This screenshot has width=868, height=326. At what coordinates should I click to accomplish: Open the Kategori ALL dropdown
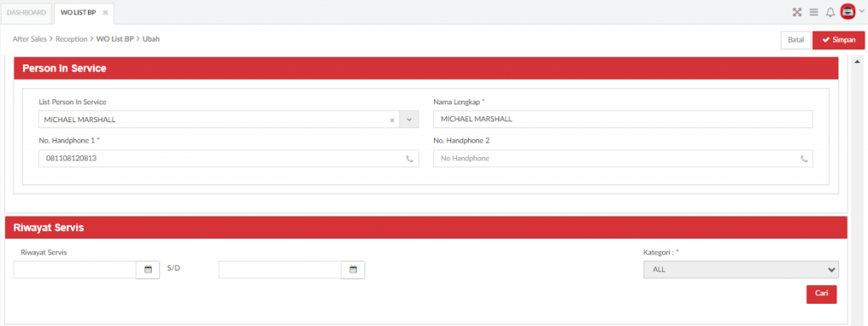(741, 269)
